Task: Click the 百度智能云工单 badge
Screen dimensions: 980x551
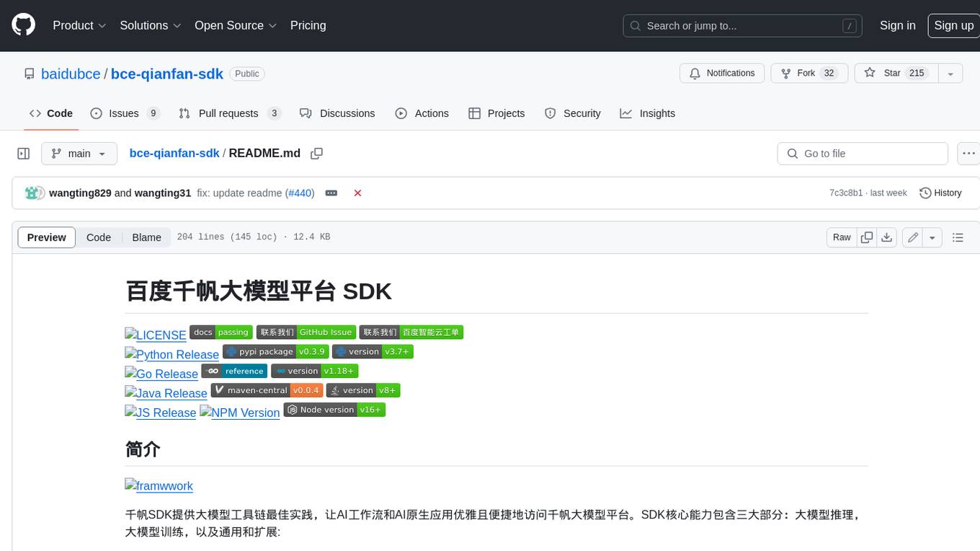Action: coord(411,332)
